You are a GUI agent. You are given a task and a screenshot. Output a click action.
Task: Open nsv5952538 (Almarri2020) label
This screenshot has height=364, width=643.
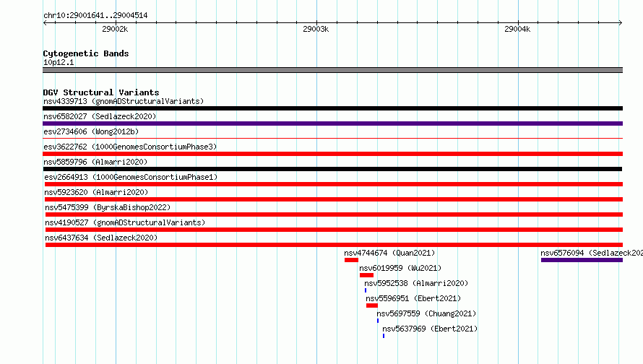(x=416, y=283)
